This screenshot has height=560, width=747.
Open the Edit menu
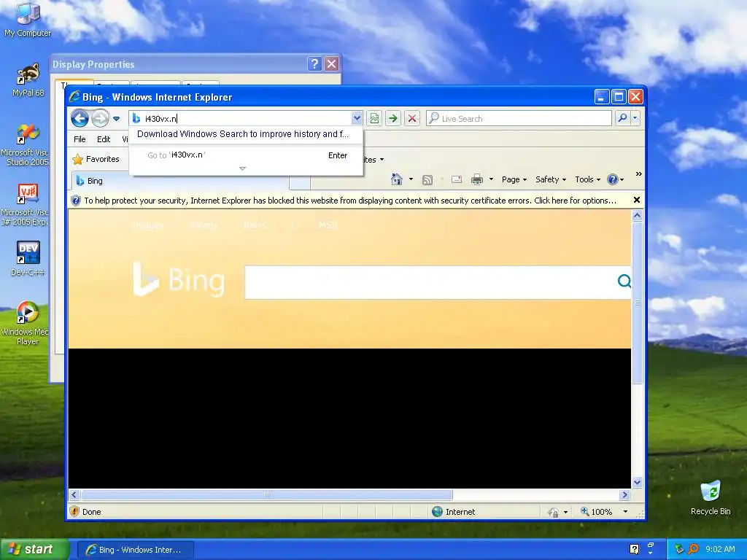click(x=104, y=139)
